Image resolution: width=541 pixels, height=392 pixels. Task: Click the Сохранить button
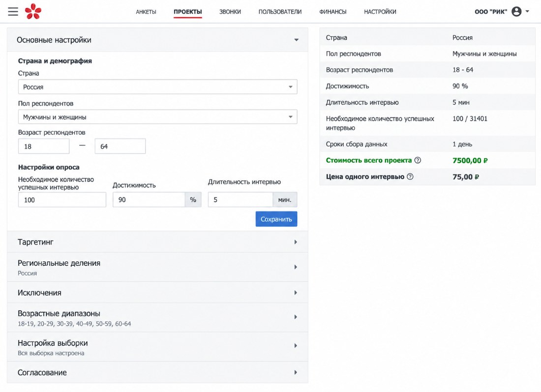coord(276,219)
